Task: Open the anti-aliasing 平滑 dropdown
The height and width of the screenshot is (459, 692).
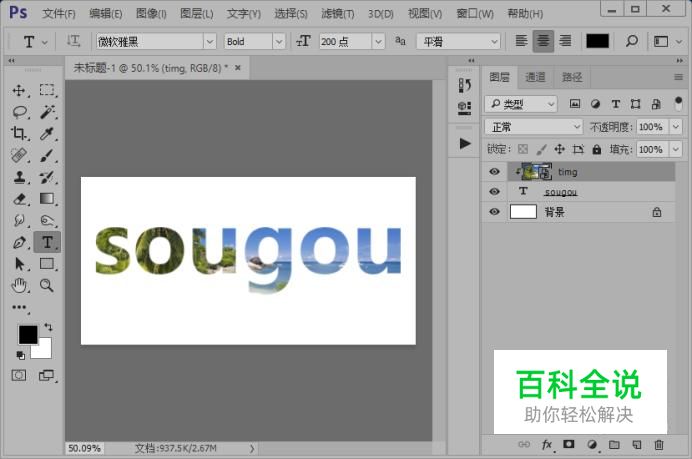Action: coord(458,41)
